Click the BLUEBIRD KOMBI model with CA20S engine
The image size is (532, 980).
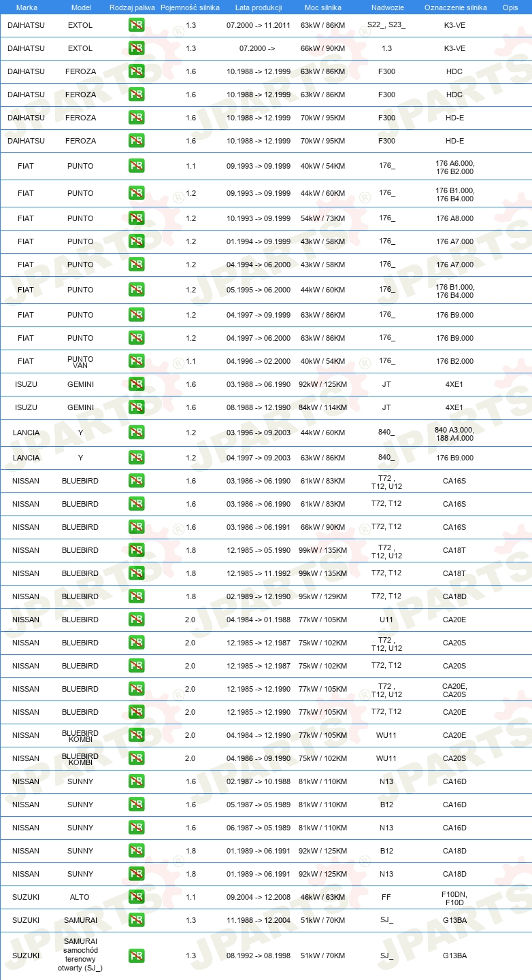[80, 758]
